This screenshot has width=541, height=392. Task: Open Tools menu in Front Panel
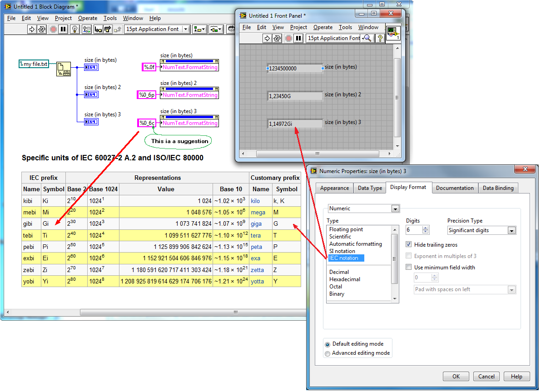coord(345,27)
